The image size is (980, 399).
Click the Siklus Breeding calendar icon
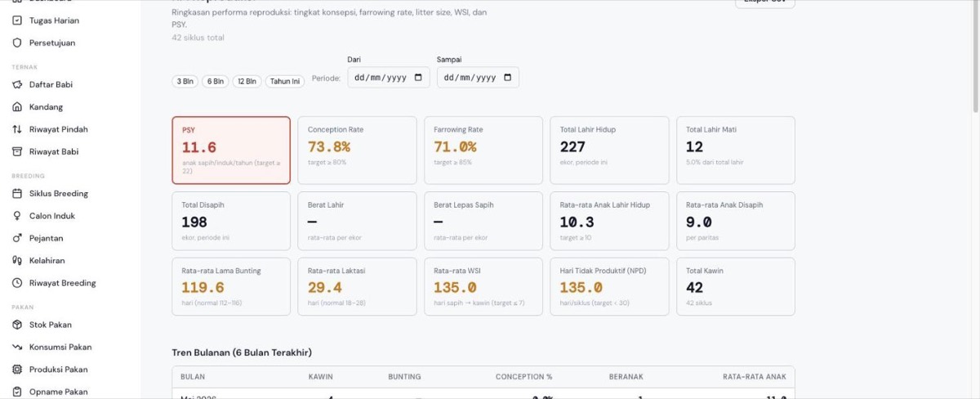[x=17, y=194]
